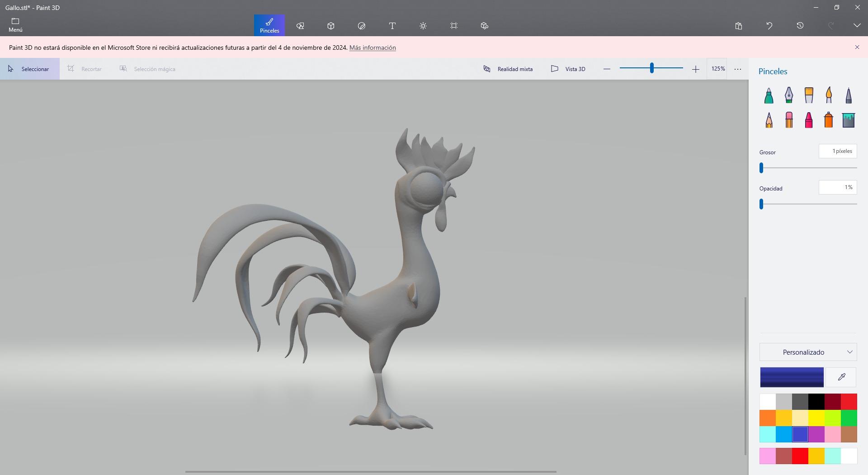
Task: Undo the last action
Action: coord(769,26)
